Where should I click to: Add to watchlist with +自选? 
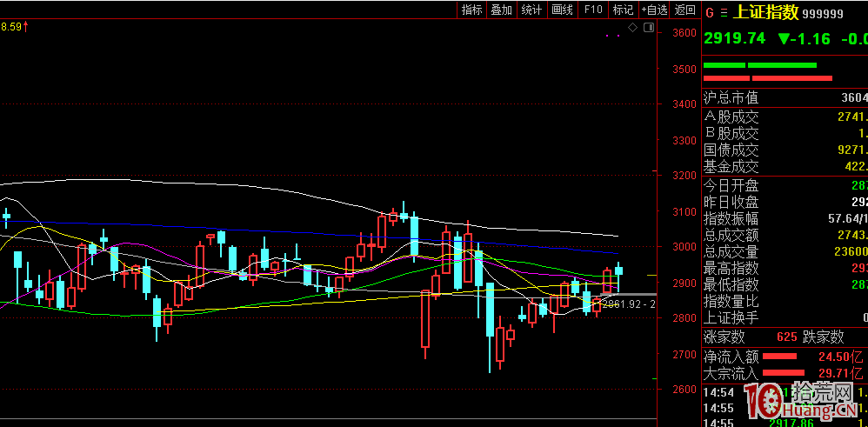point(654,10)
